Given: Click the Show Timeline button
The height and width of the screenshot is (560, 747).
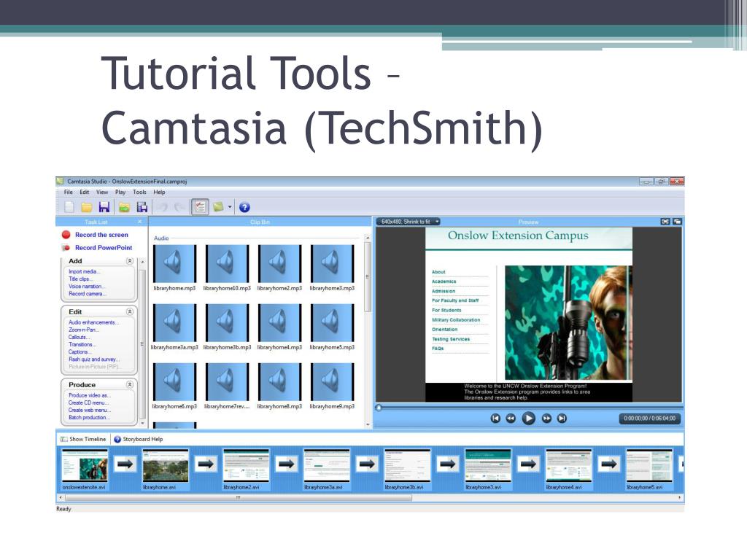Looking at the screenshot, I should (83, 439).
